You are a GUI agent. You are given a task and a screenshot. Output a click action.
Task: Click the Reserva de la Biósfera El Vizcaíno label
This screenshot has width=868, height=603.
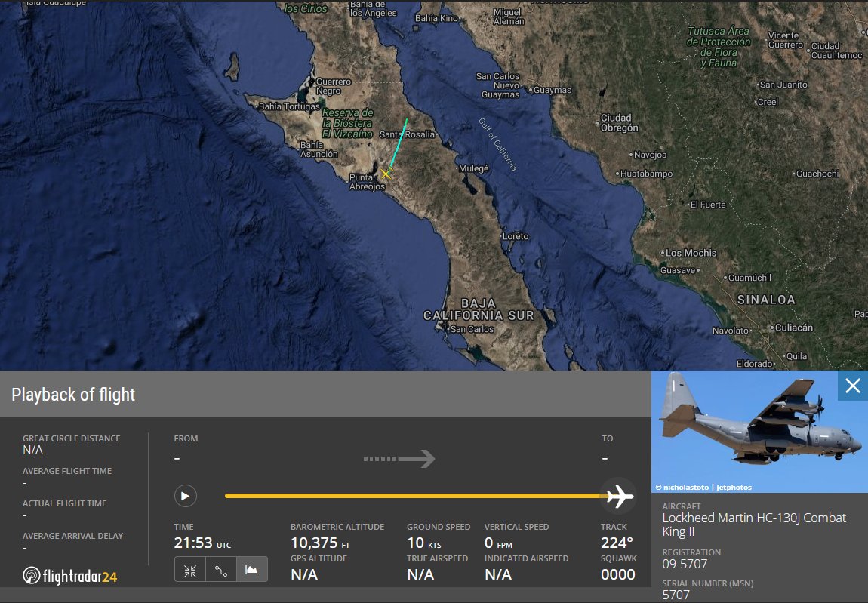(x=348, y=124)
